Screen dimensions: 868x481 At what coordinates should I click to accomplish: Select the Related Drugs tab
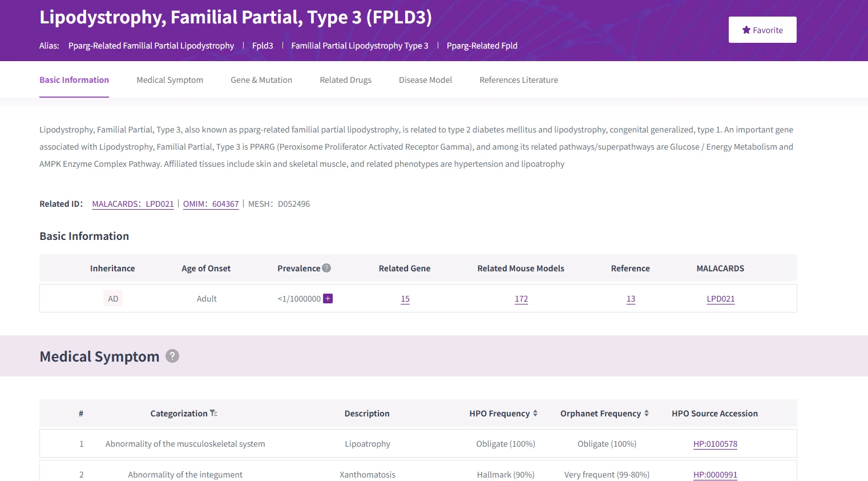(345, 79)
